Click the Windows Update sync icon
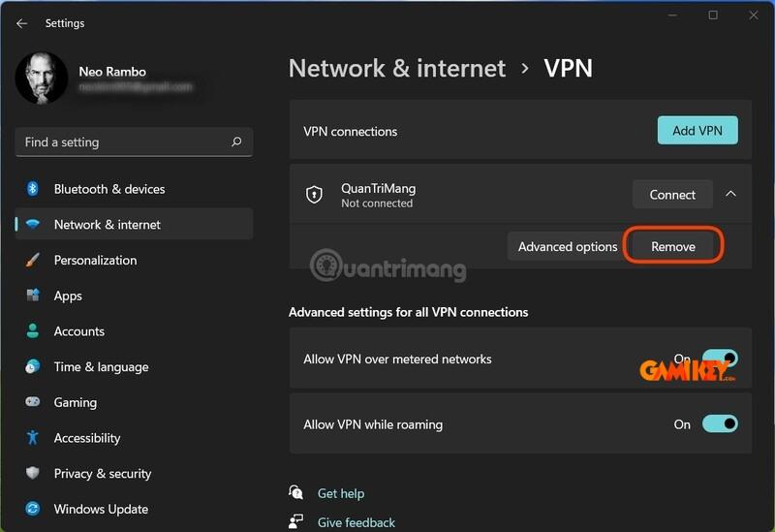The height and width of the screenshot is (532, 775). 33,509
